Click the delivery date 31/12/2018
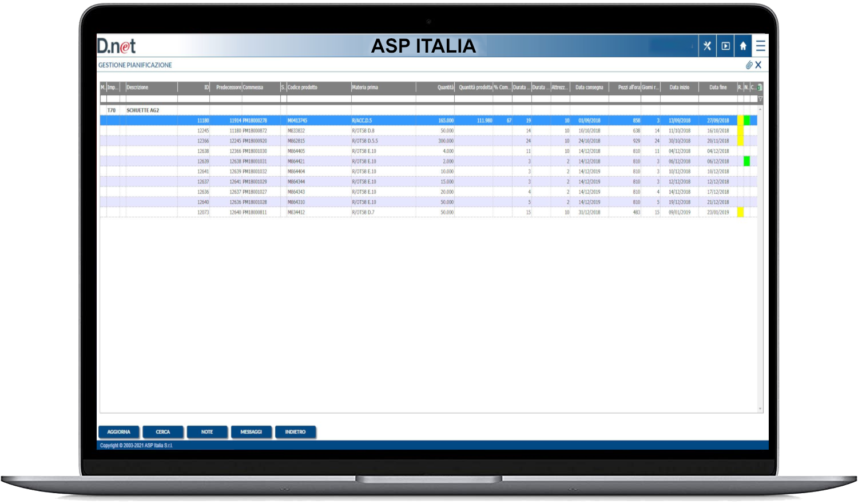858x504 pixels. tap(589, 212)
